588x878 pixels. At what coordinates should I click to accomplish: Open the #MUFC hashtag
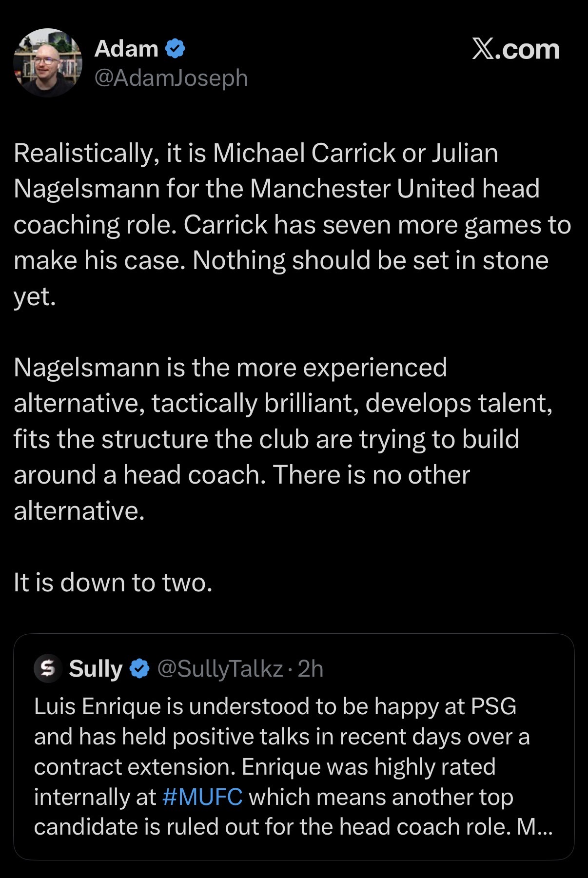(201, 797)
